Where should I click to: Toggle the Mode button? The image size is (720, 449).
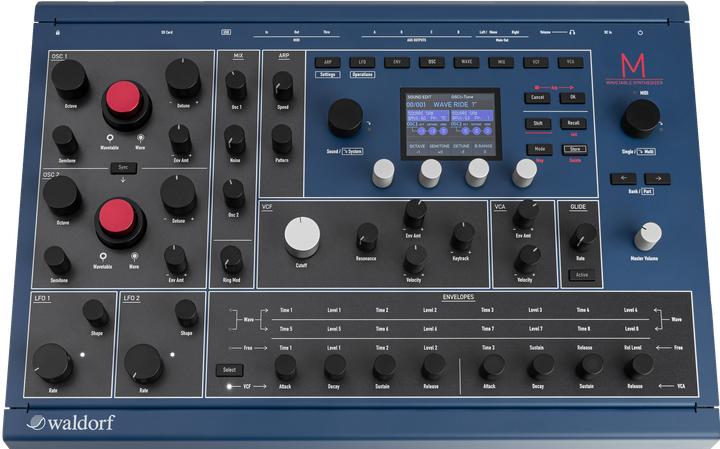(x=540, y=150)
